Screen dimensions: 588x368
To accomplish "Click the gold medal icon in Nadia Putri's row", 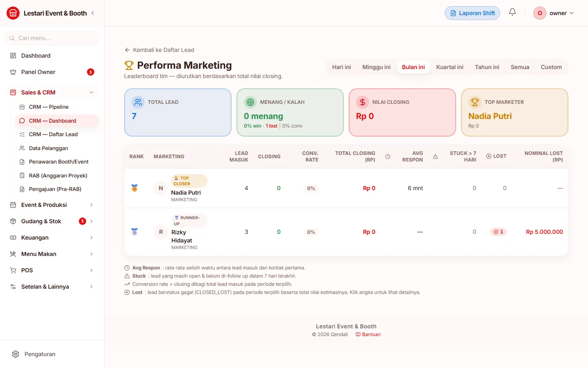I will point(134,188).
